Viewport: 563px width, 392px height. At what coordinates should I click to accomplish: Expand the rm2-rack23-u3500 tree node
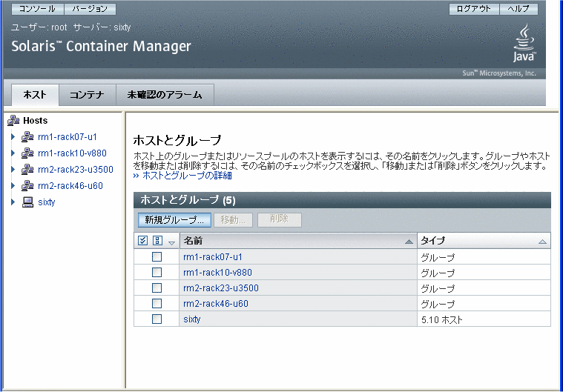13,169
